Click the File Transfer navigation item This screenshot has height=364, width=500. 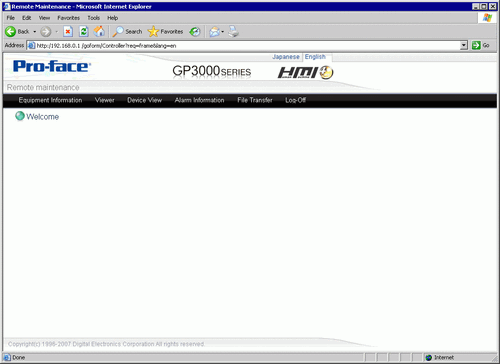pos(255,100)
